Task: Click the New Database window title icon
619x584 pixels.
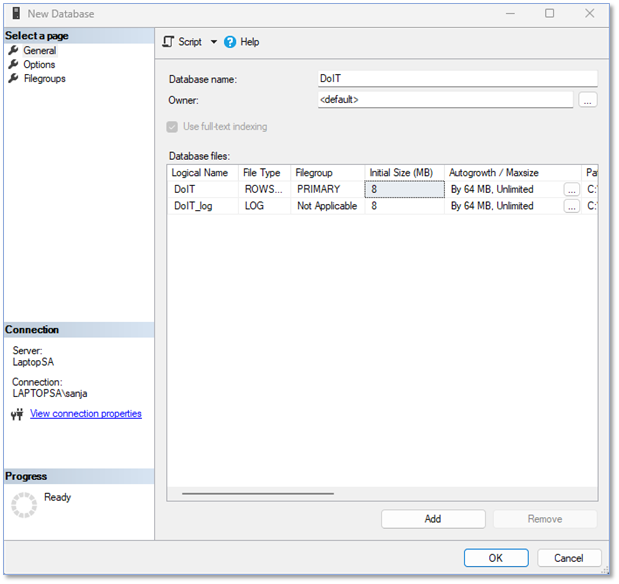Action: point(14,13)
